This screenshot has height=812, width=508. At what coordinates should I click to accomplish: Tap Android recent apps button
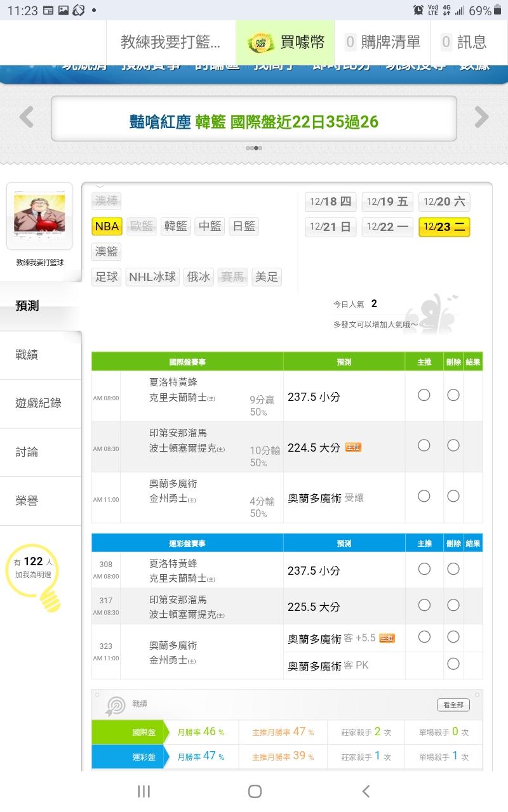pos(144,791)
